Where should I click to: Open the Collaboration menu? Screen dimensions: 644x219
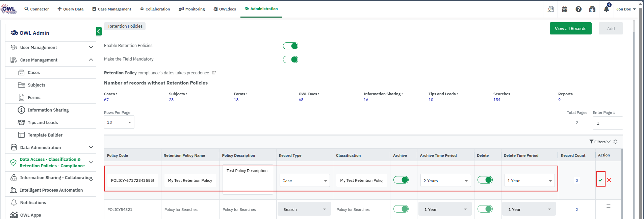pos(155,9)
